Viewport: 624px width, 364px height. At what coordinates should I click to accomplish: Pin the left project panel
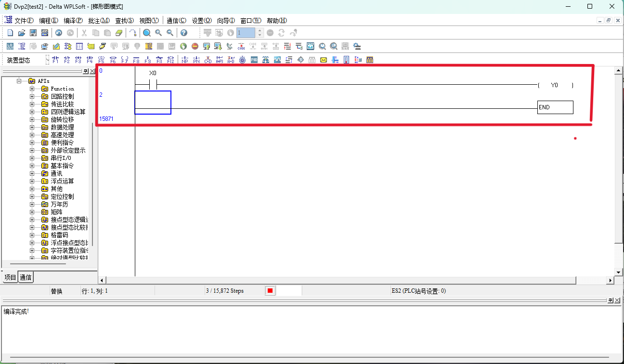pyautogui.click(x=86, y=71)
